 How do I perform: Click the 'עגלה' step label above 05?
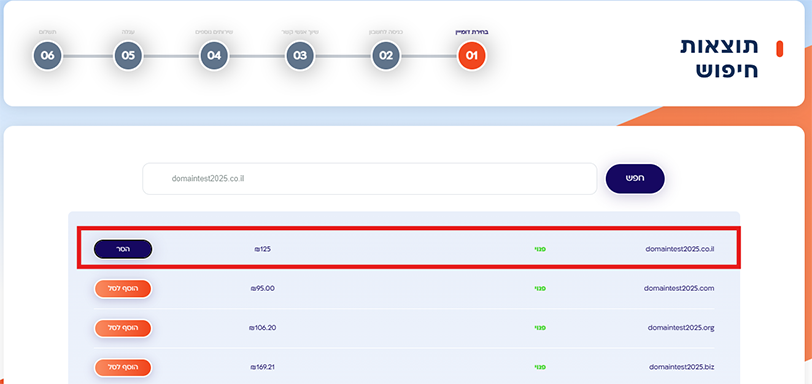(128, 32)
